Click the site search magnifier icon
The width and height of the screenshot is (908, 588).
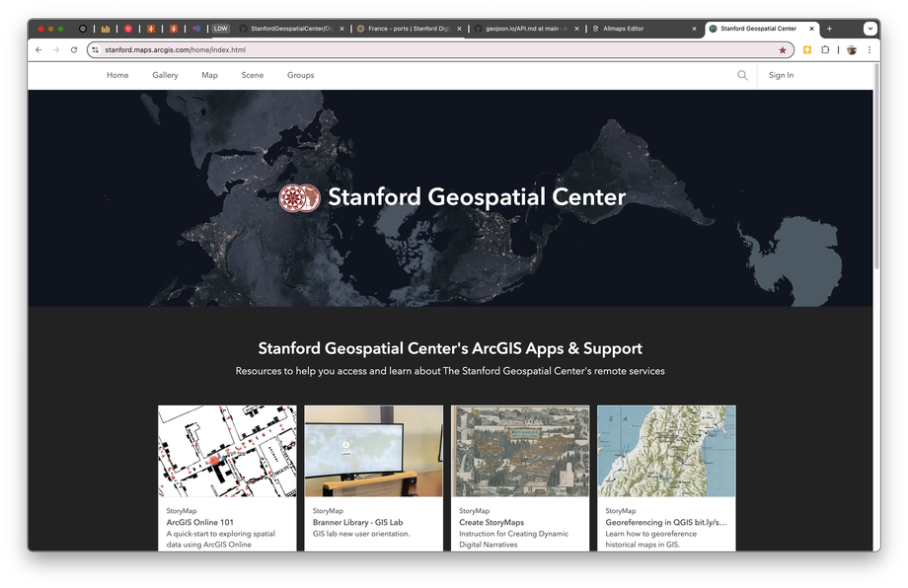tap(742, 75)
